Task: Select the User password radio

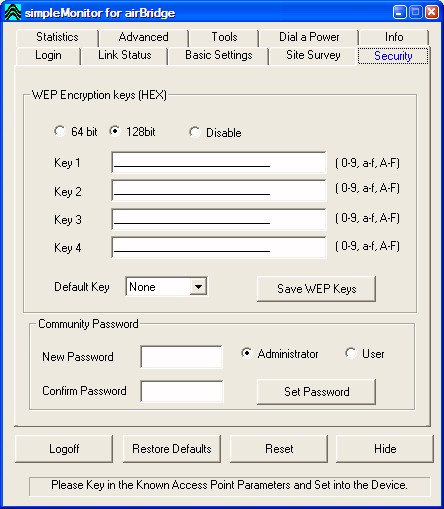Action: tap(351, 353)
